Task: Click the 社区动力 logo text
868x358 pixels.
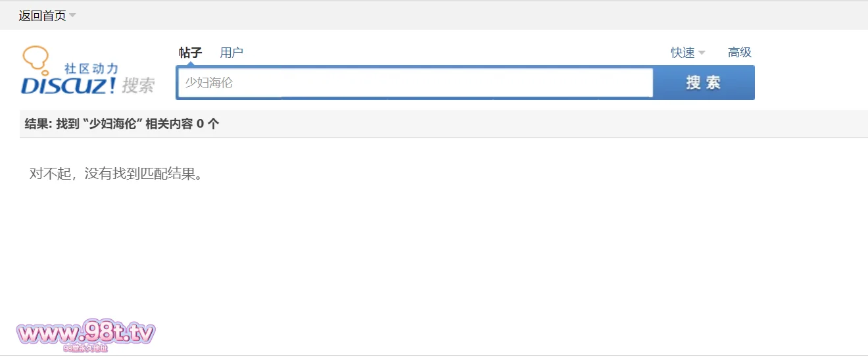Action: coord(91,68)
